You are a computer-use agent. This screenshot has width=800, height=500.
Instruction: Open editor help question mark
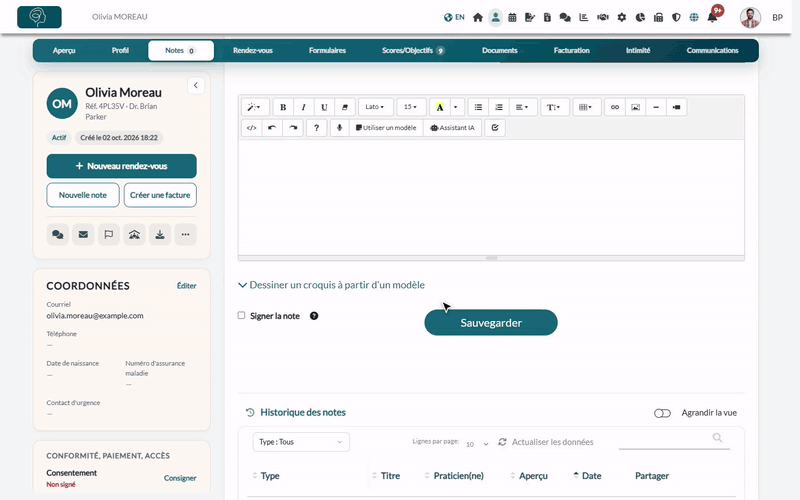pyautogui.click(x=316, y=128)
